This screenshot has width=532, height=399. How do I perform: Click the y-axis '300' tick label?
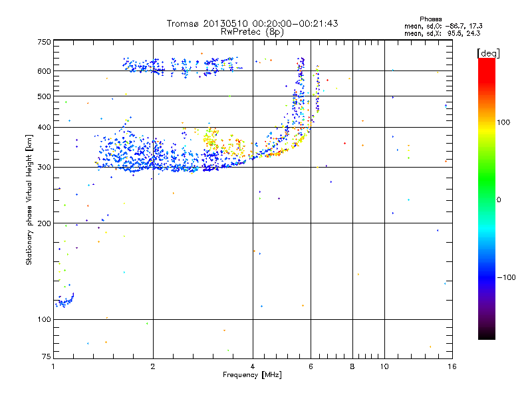point(44,168)
